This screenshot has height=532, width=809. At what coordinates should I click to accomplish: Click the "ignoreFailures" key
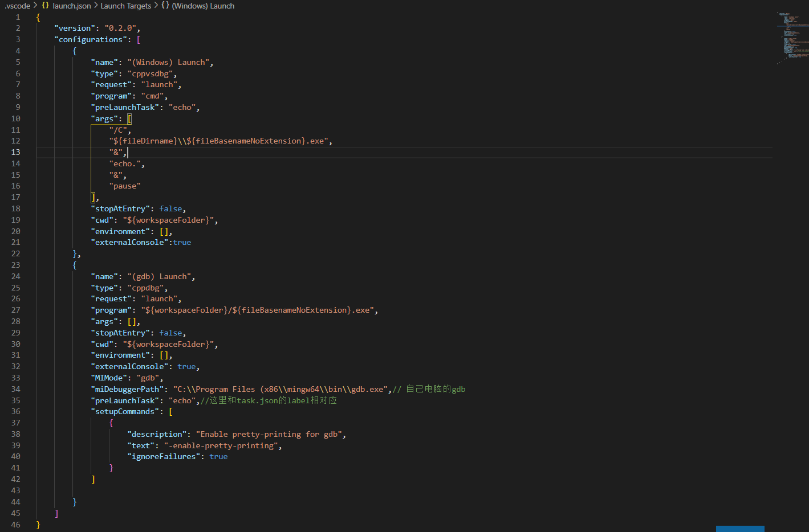[164, 456]
